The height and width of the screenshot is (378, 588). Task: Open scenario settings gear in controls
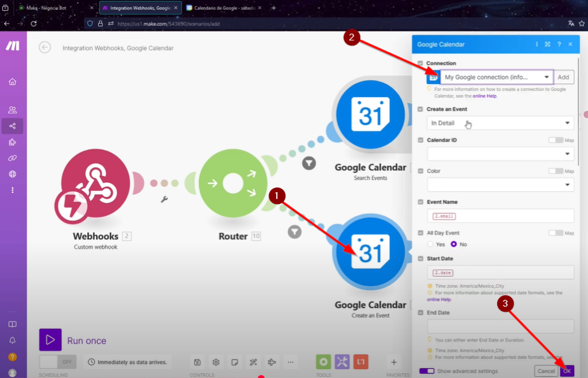[x=216, y=362]
